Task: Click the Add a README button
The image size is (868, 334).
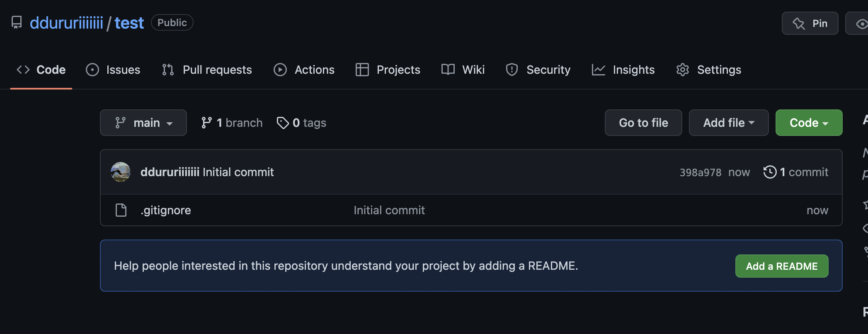Action: [x=782, y=266]
